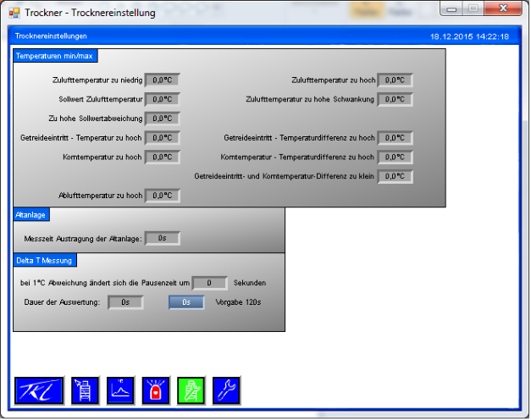Click the red alarm siren icon
Image resolution: width=531 pixels, height=420 pixels.
[x=156, y=390]
